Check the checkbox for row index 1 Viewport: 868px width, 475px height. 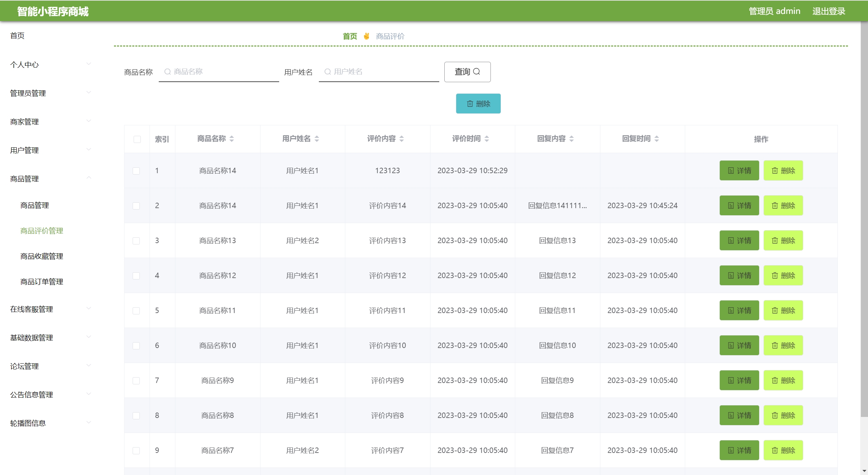pyautogui.click(x=136, y=171)
